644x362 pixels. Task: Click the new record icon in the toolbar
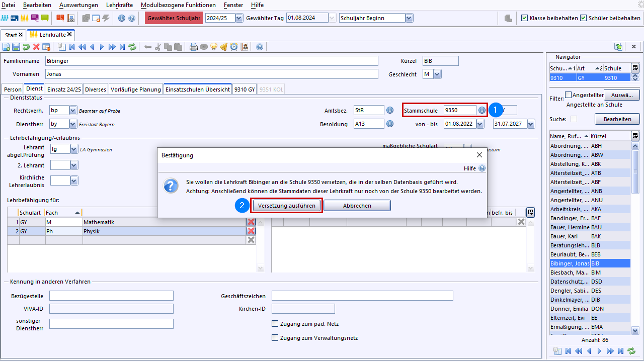click(6, 47)
